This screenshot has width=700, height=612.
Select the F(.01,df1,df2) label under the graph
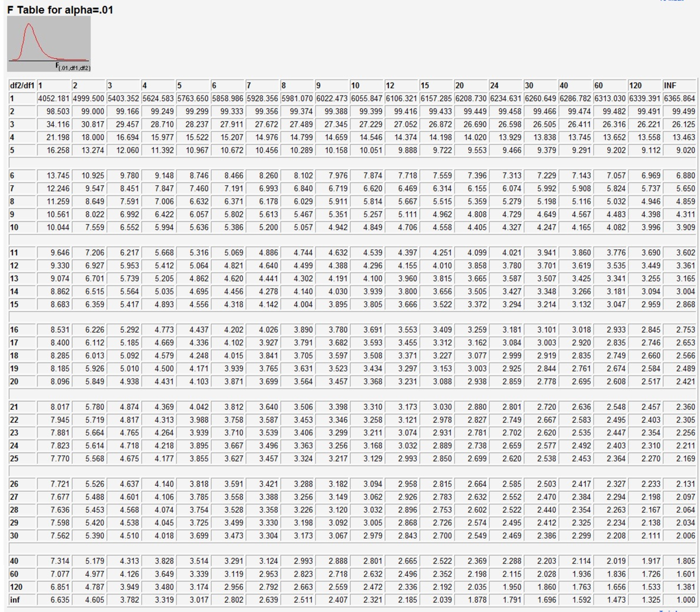(61, 66)
